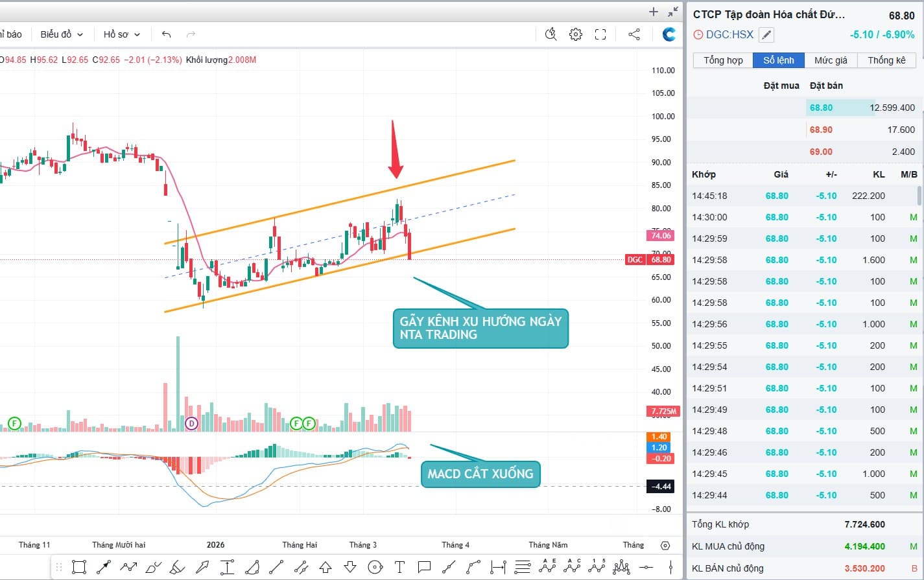Click the KL column header
This screenshot has height=580, width=924.
pyautogui.click(x=879, y=174)
